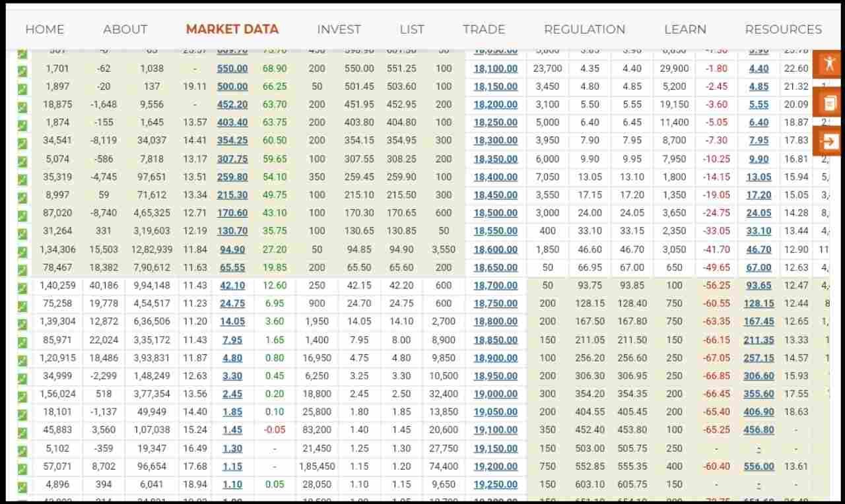Viewport: 845px width, 504px height.
Task: Open the chart icon for the 18,950.00 strike row
Action: [x=22, y=378]
